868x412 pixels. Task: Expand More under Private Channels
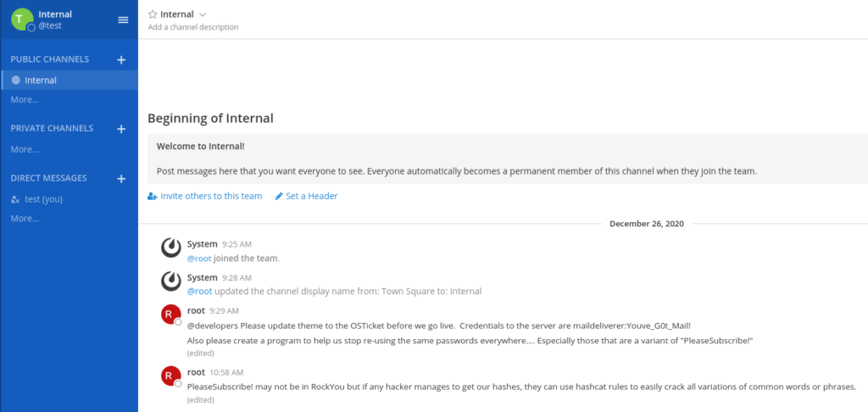tap(25, 149)
